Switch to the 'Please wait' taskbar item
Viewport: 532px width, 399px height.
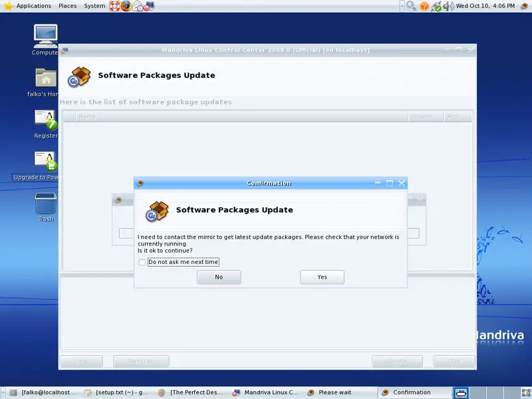click(x=340, y=392)
